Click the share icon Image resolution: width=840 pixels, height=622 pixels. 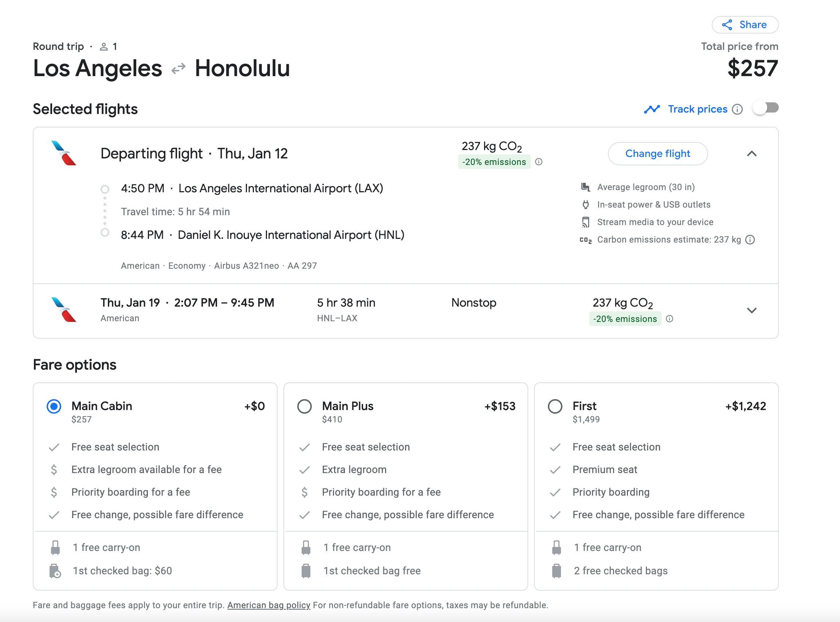(727, 25)
